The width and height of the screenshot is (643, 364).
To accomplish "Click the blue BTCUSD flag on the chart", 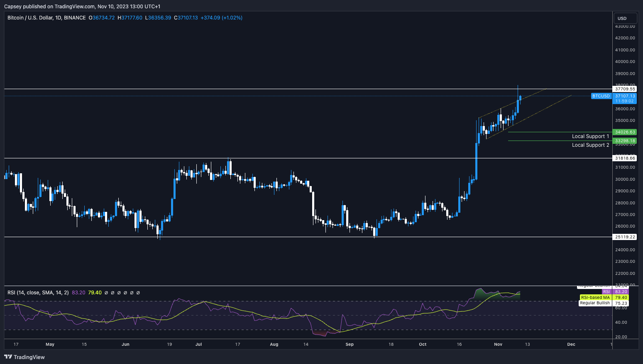I will point(601,96).
